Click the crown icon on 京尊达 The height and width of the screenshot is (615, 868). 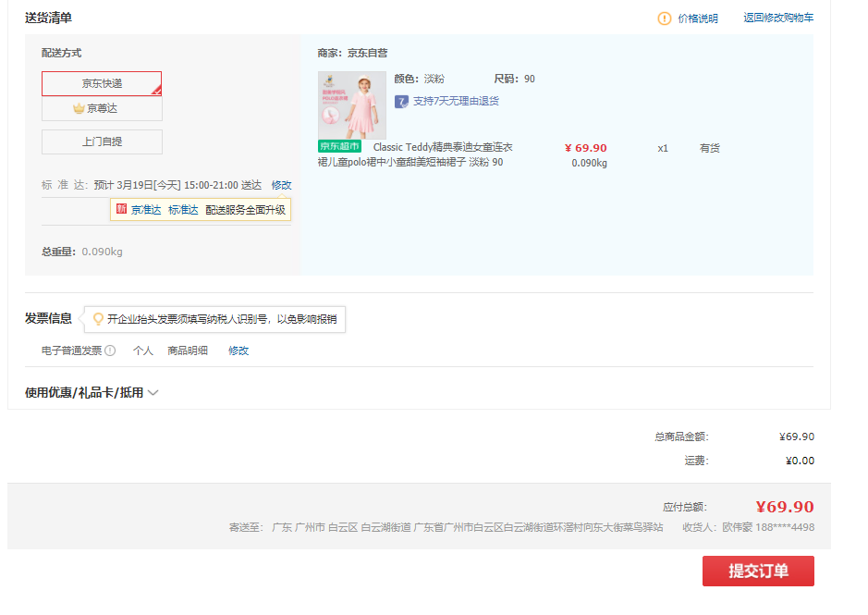(x=79, y=109)
